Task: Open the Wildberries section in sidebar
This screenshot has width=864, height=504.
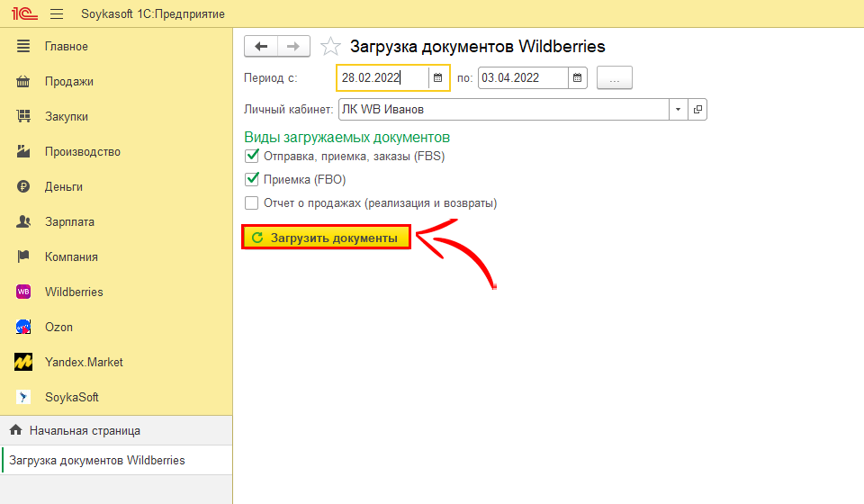Action: [74, 292]
